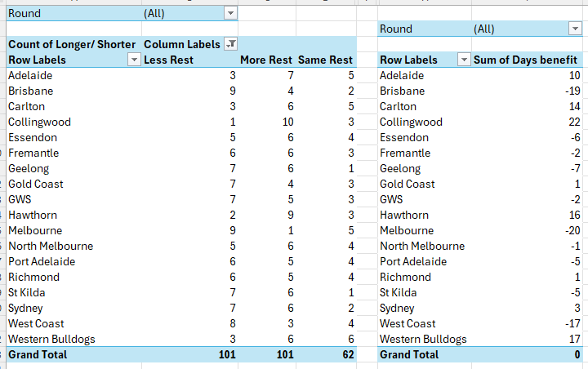Image resolution: width=588 pixels, height=369 pixels.
Task: Select Melbourne's days benefit value -20
Action: 573,230
